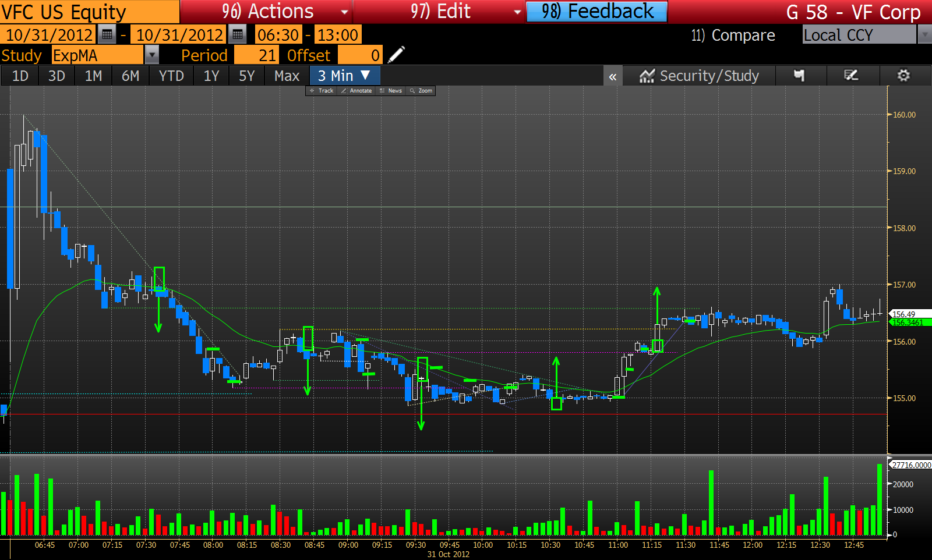
Task: Open the ExpMA study type combo box
Action: pyautogui.click(x=97, y=55)
